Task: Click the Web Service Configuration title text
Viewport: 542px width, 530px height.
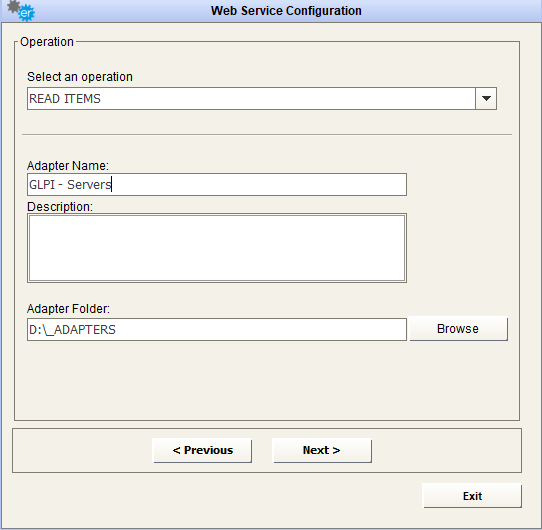Action: (x=286, y=11)
